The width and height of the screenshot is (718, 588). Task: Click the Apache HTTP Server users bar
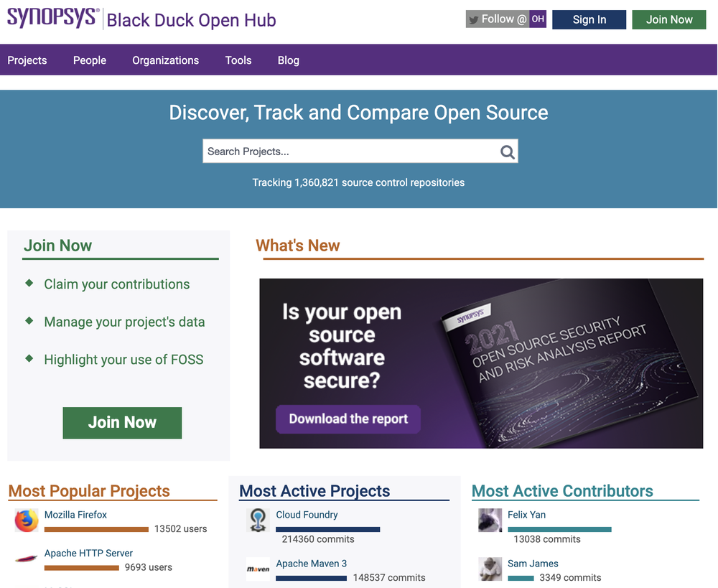pyautogui.click(x=82, y=568)
